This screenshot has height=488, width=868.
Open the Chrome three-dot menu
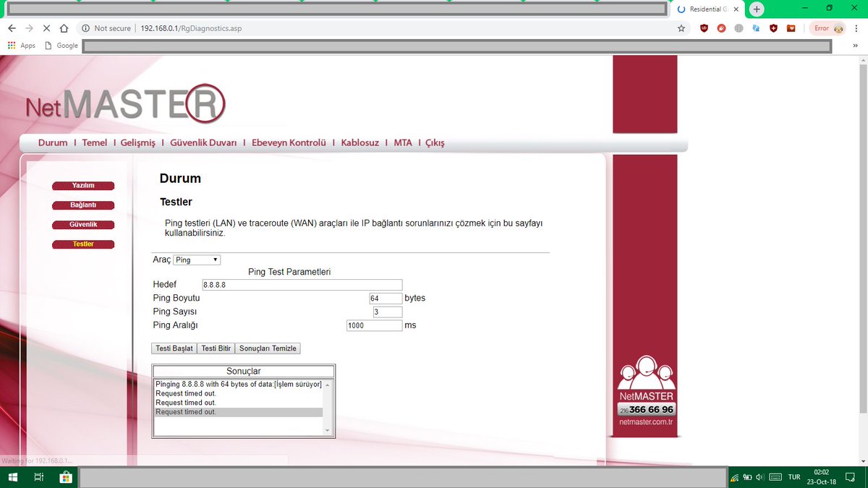point(856,28)
